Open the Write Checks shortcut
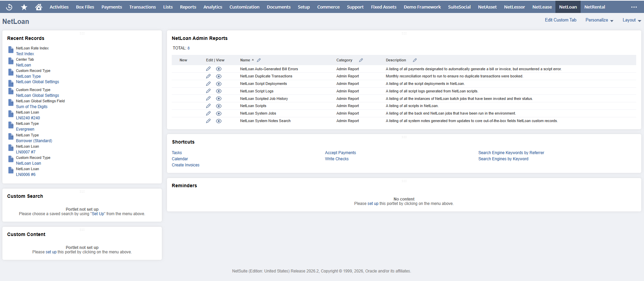This screenshot has width=644, height=281. [x=337, y=159]
